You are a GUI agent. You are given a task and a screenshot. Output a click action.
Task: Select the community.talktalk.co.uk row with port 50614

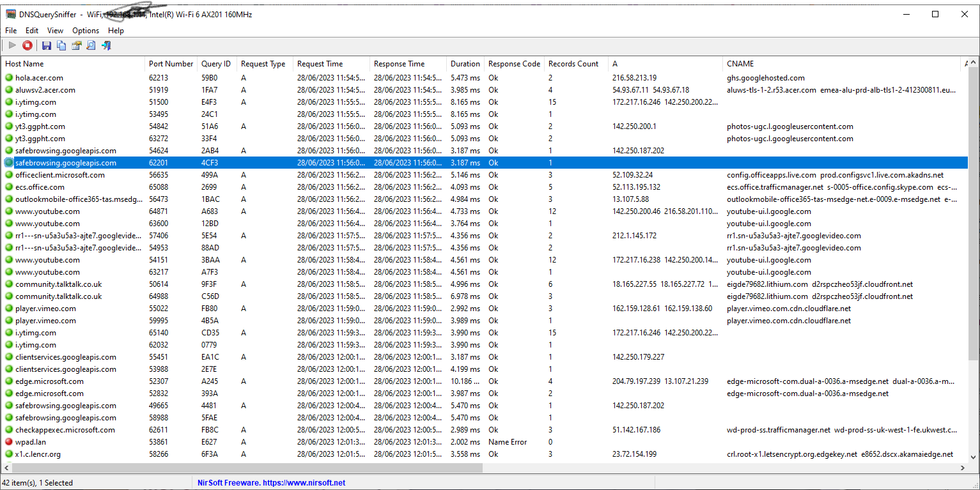click(58, 284)
